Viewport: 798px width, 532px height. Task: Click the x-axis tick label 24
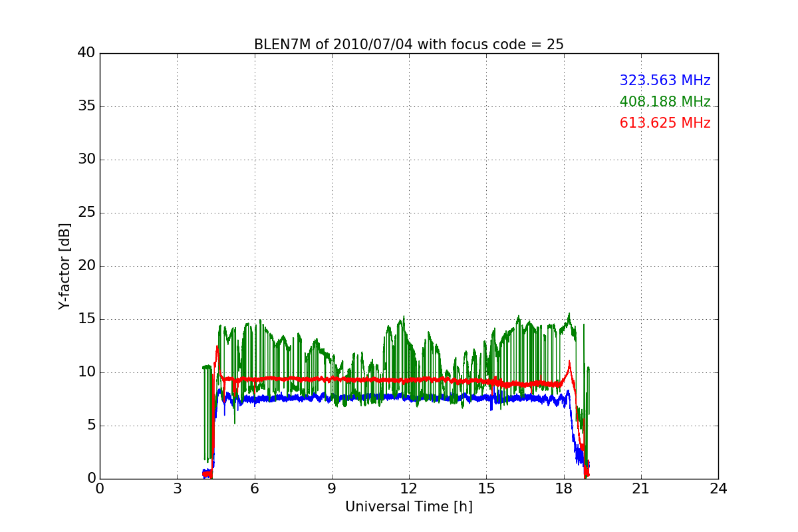pos(718,488)
